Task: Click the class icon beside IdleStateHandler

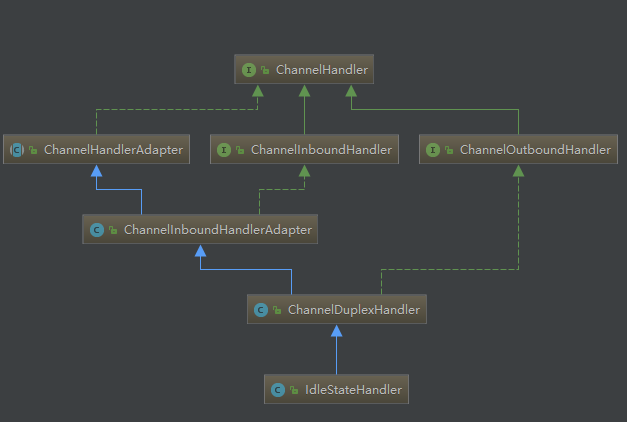Action: coord(277,390)
